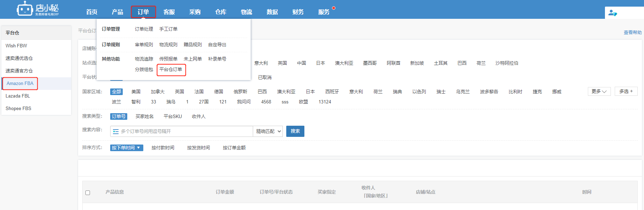Image resolution: width=644 pixels, height=210 pixels.
Task: Filter country region by 欧盟
Action: (303, 102)
